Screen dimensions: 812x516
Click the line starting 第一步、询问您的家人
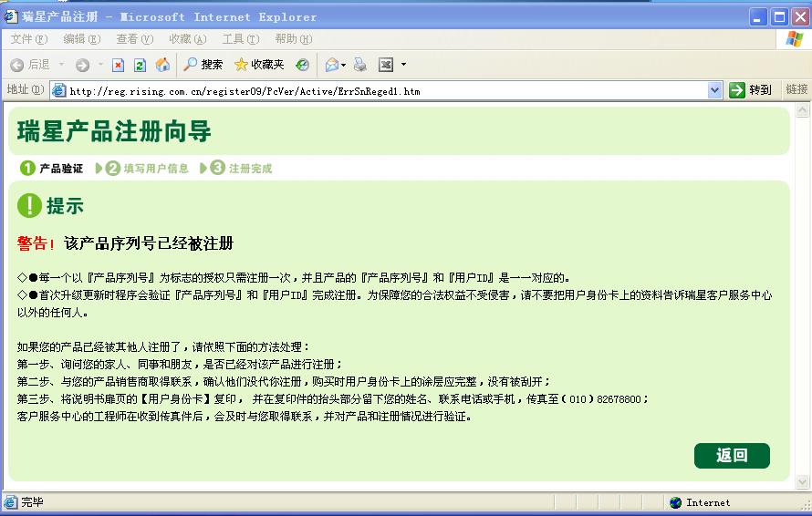tap(179, 365)
